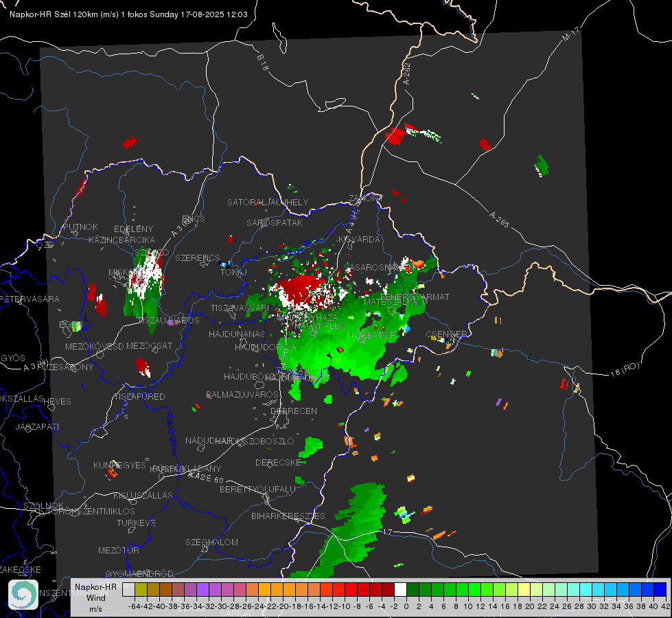Select the CSENGER label
Image resolution: width=672 pixels, height=618 pixels.
click(x=446, y=334)
